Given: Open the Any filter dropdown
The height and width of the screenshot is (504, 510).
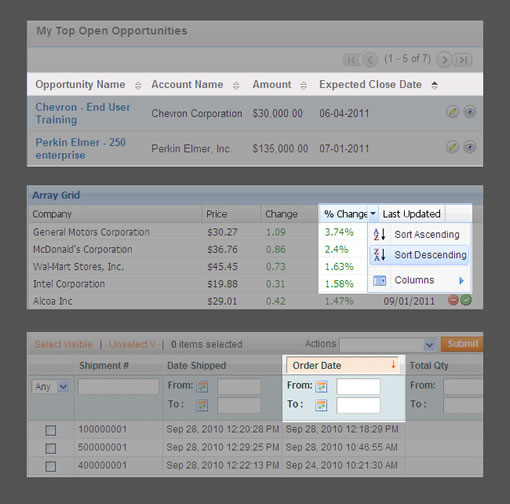Looking at the screenshot, I should [x=51, y=387].
